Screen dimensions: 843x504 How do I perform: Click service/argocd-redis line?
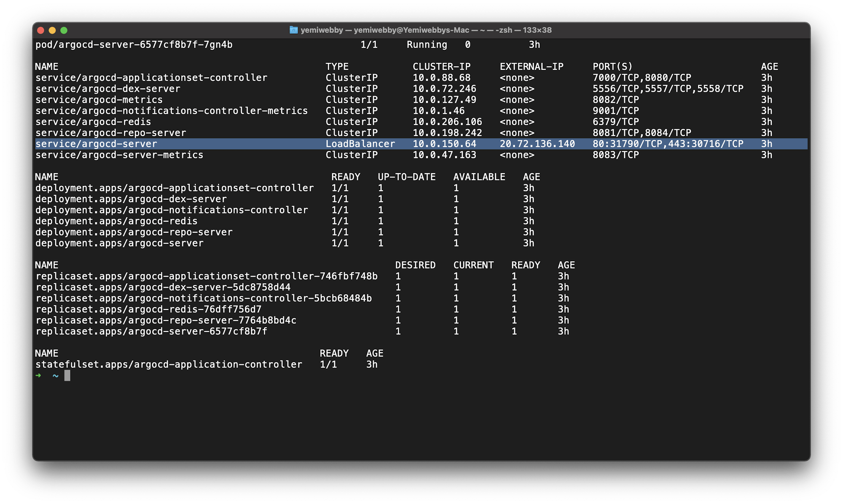click(93, 122)
